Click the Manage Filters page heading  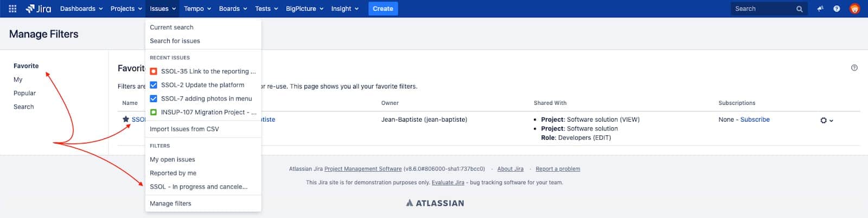(44, 34)
